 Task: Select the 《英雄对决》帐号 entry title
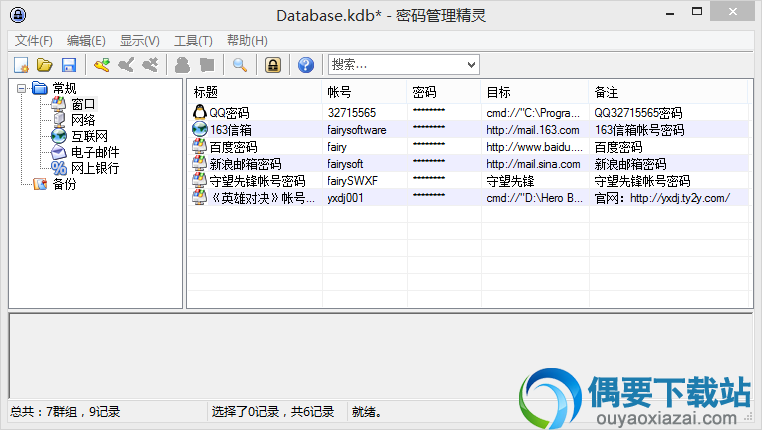262,198
